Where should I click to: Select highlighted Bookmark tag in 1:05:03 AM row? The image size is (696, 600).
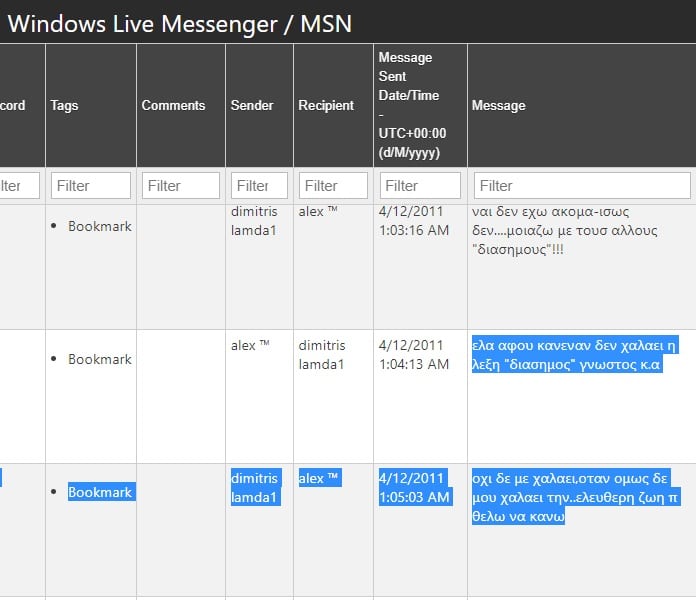(101, 492)
